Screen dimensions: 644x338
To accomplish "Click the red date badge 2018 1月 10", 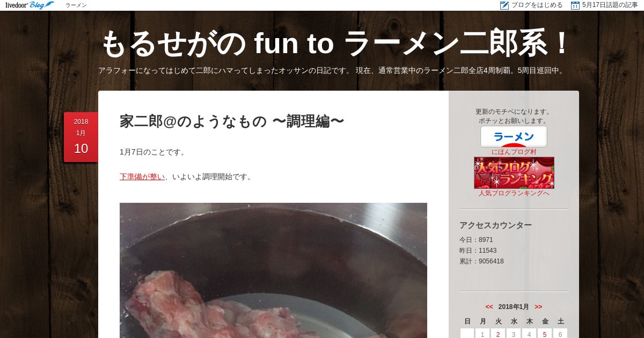I will 81,137.
